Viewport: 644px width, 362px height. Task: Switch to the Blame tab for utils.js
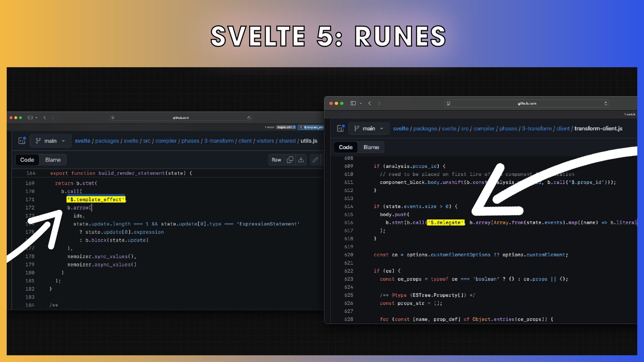click(x=53, y=160)
